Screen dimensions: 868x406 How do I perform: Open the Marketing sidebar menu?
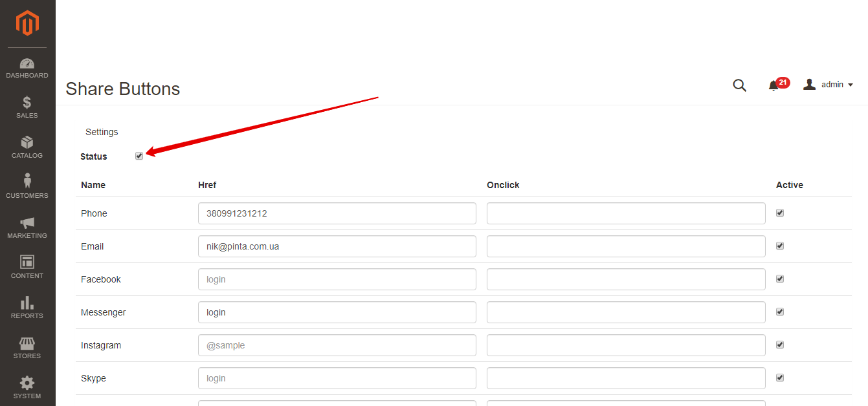tap(27, 228)
